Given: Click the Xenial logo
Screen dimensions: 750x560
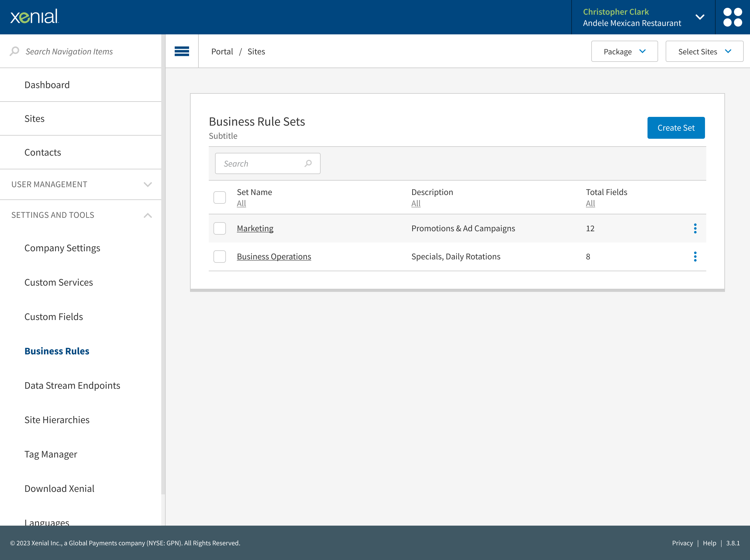Looking at the screenshot, I should [x=35, y=17].
